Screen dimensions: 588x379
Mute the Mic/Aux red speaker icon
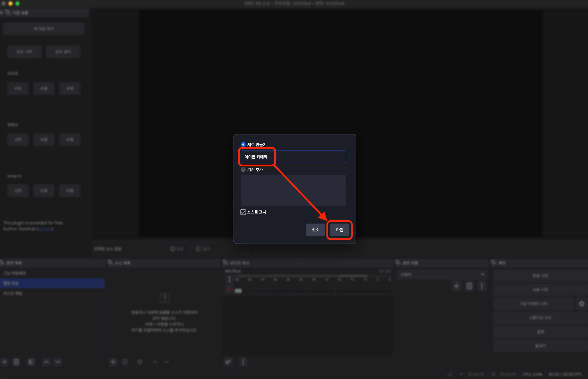pos(229,289)
